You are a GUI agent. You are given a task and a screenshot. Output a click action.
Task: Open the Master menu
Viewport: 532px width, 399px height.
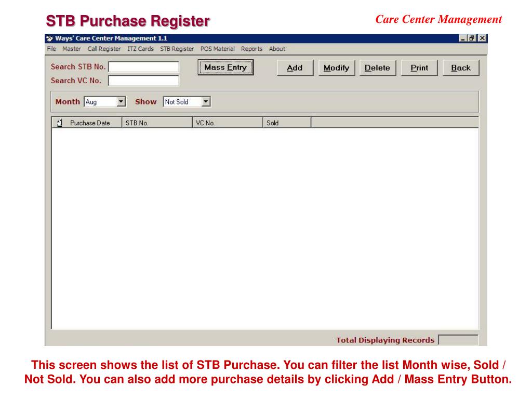click(x=72, y=49)
